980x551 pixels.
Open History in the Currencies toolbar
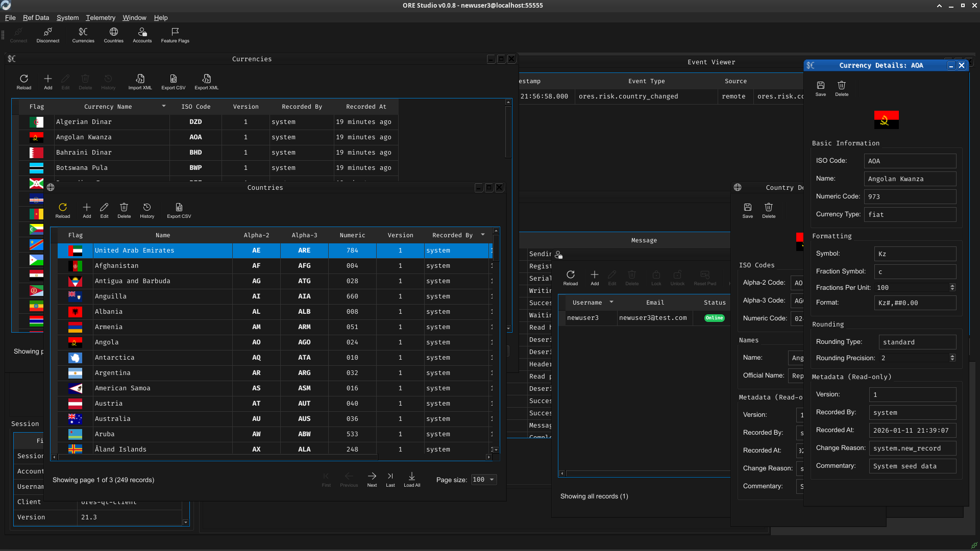coord(108,82)
